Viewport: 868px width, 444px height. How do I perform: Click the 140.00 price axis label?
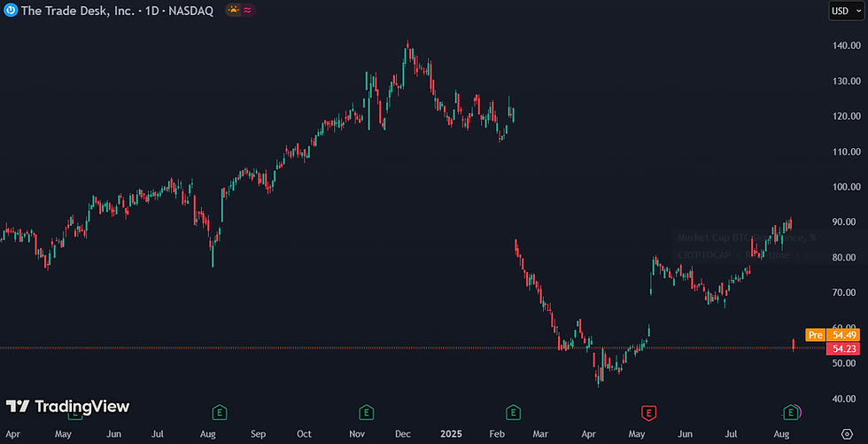tap(846, 45)
